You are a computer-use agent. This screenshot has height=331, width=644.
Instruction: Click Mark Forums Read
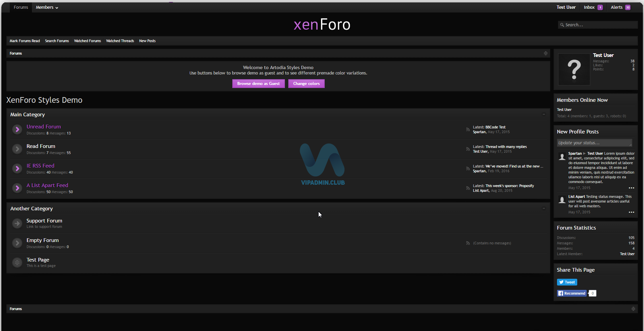click(x=25, y=41)
